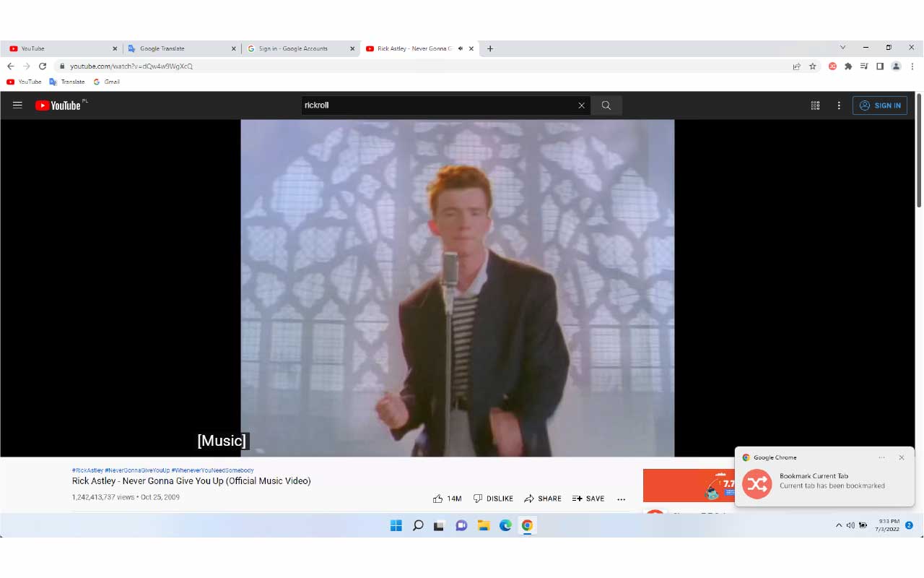This screenshot has height=578, width=924.
Task: Open YouTube settings three-dot menu
Action: click(x=839, y=105)
